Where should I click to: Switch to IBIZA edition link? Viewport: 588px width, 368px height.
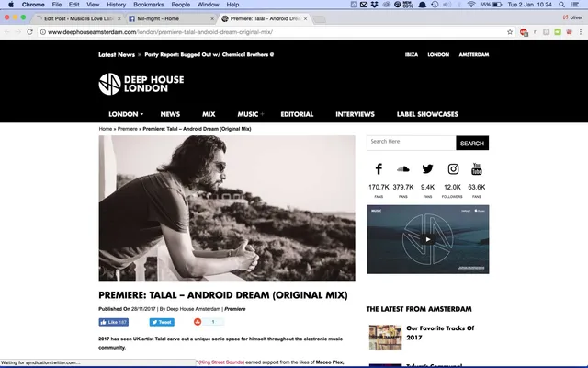[x=412, y=55]
